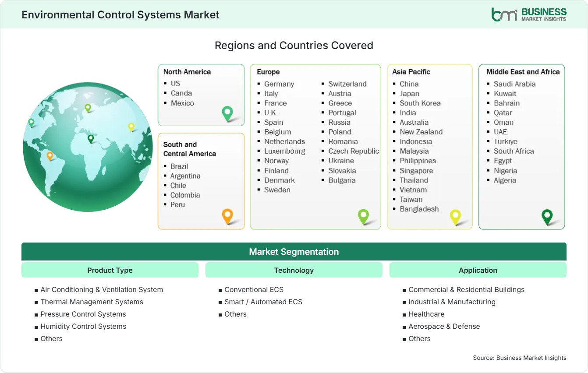The height and width of the screenshot is (373, 588).
Task: Select China in Asia Pacific list
Action: point(409,84)
